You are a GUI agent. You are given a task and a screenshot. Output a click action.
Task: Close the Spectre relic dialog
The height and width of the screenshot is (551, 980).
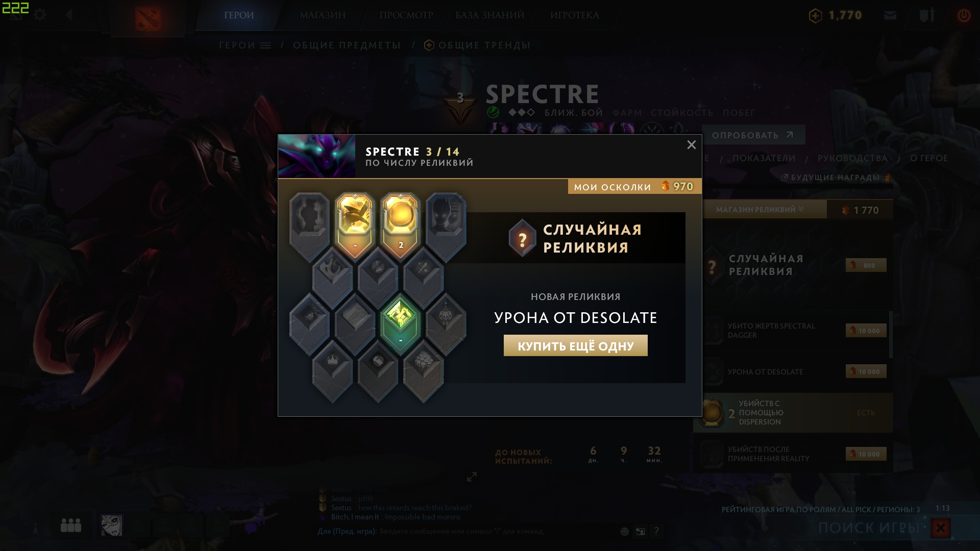pos(691,145)
